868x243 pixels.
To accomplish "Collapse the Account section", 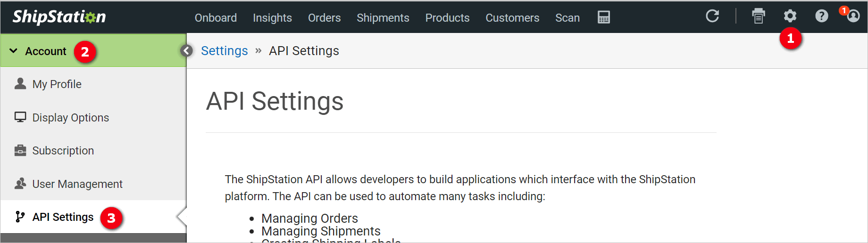I will pyautogui.click(x=14, y=51).
